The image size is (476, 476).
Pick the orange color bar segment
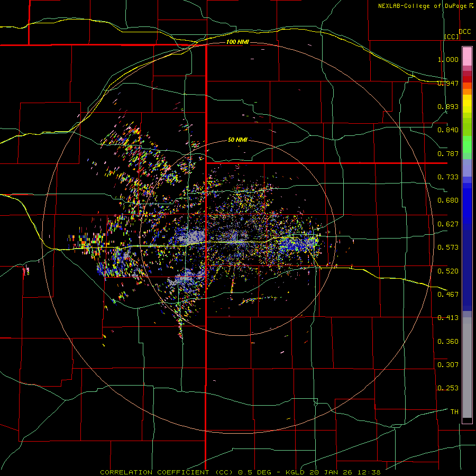(467, 91)
